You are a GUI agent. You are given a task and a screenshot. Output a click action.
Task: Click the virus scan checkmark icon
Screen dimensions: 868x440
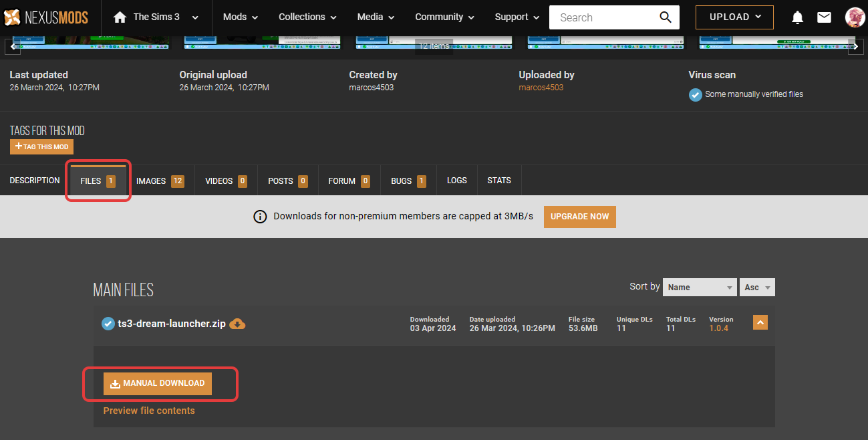click(x=696, y=95)
